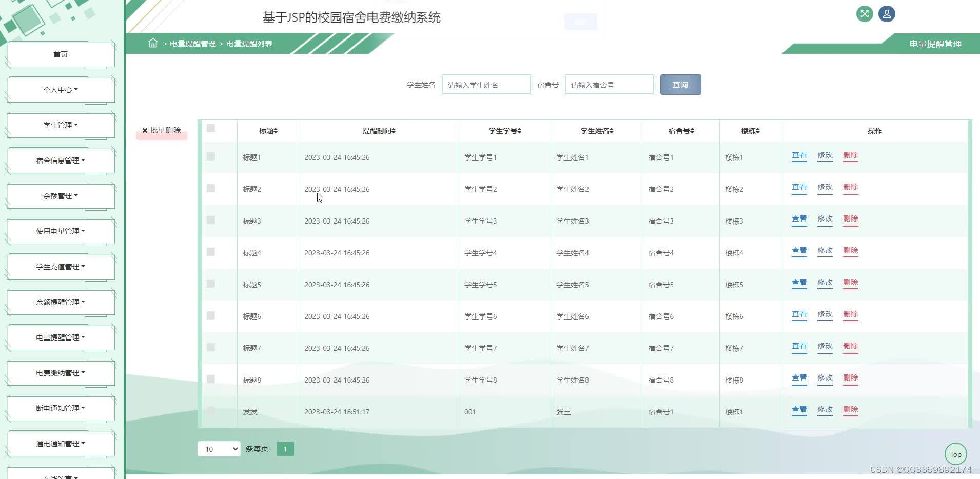The image size is (980, 479).
Task: Expand 电量提醒管理 sidebar menu
Action: click(61, 337)
